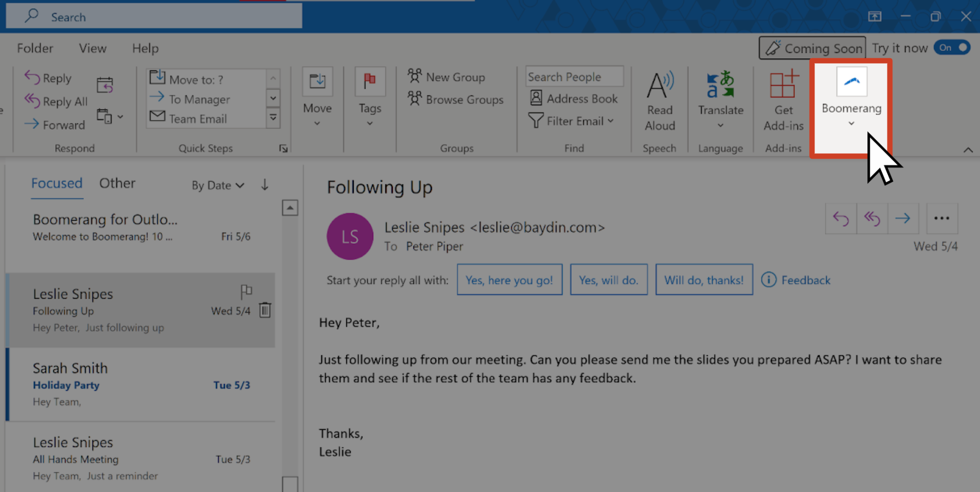The height and width of the screenshot is (492, 980).
Task: Forward the email via the ribbon Forward button
Action: 54,125
